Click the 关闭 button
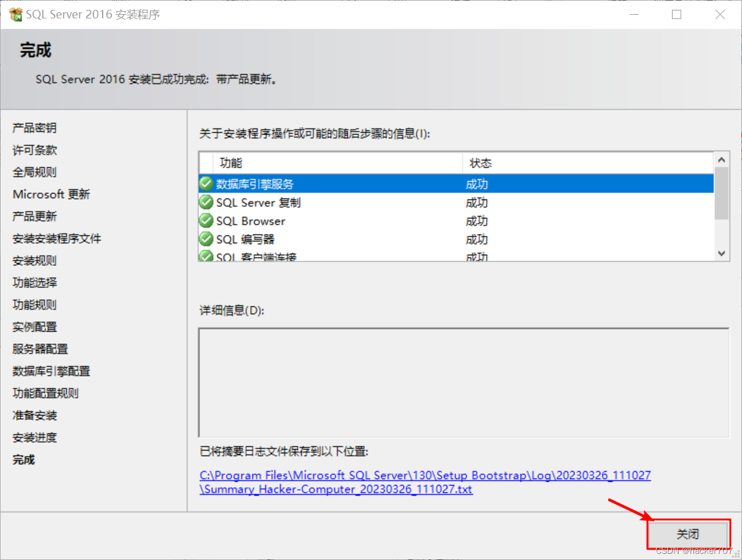 tap(688, 534)
